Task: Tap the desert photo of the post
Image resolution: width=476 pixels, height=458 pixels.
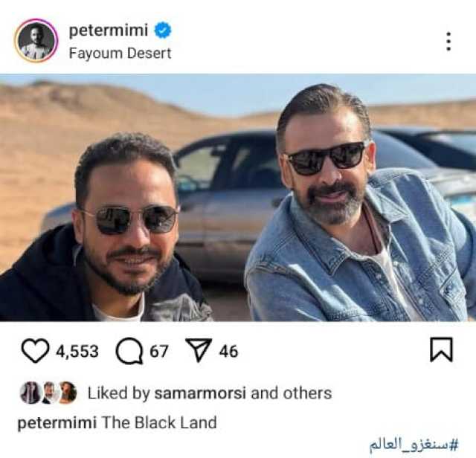Action: 238,198
